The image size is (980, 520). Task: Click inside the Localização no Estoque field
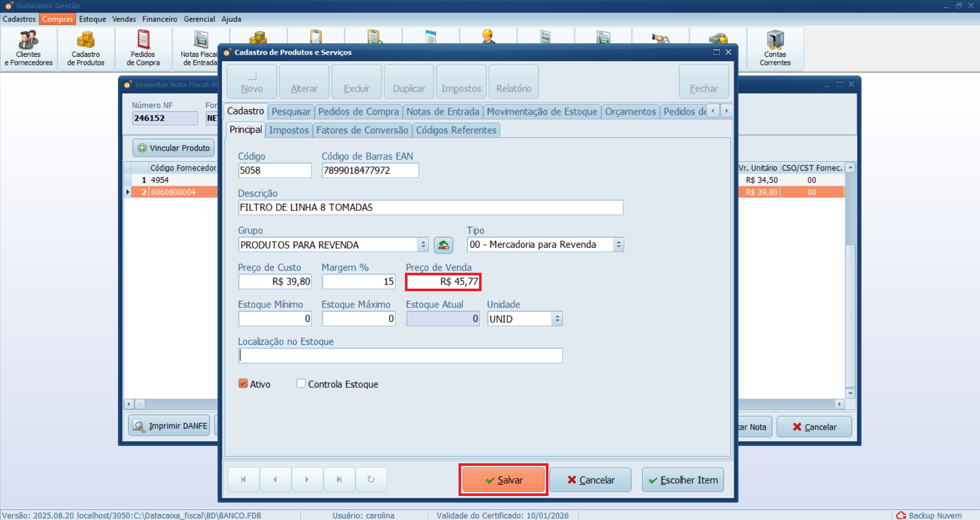[x=400, y=356]
